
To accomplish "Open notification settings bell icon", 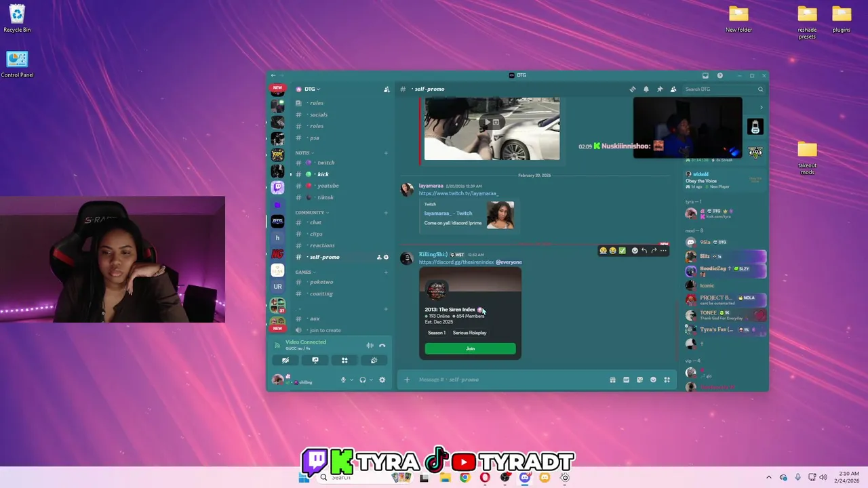I will pos(646,89).
